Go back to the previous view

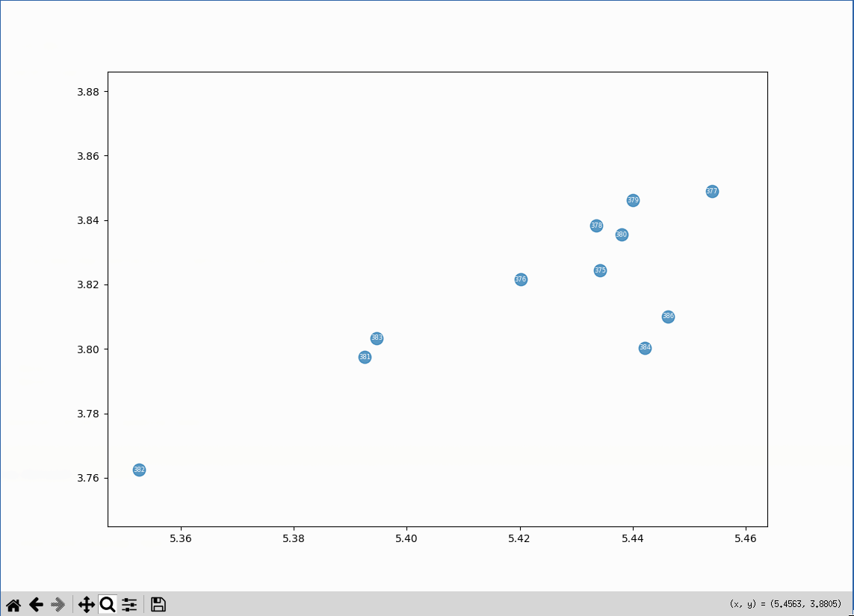pyautogui.click(x=35, y=605)
